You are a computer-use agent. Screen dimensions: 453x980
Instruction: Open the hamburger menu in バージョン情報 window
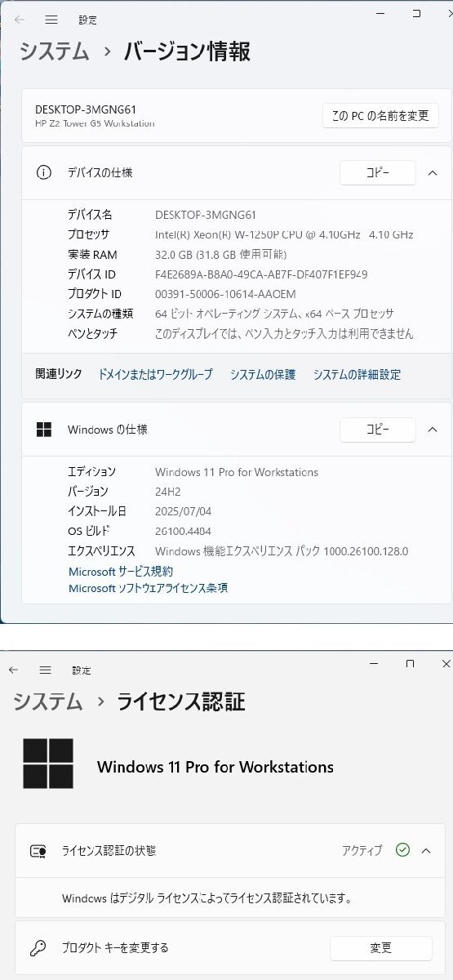click(51, 18)
